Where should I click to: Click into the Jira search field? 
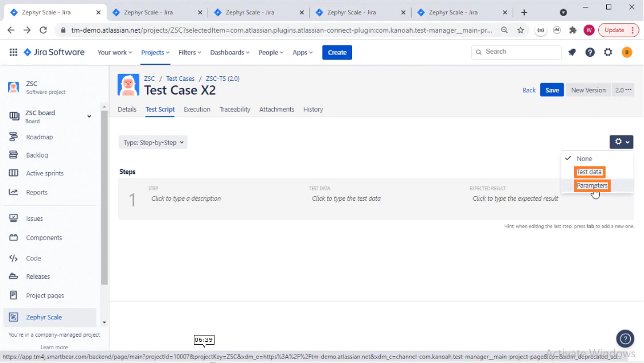516,52
